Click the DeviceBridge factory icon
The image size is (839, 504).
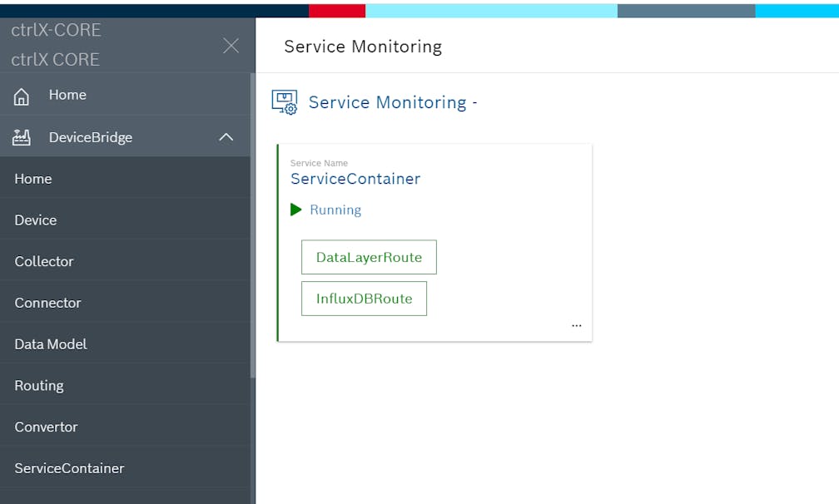[22, 138]
